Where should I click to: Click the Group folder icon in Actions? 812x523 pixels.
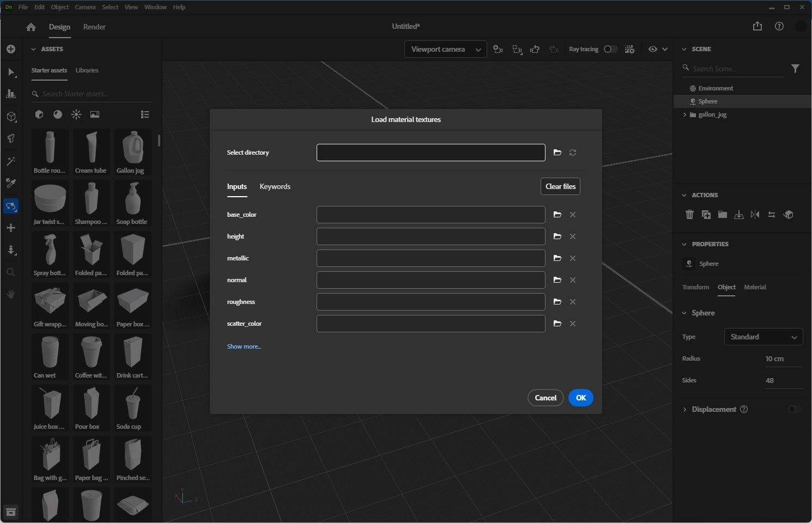click(722, 215)
